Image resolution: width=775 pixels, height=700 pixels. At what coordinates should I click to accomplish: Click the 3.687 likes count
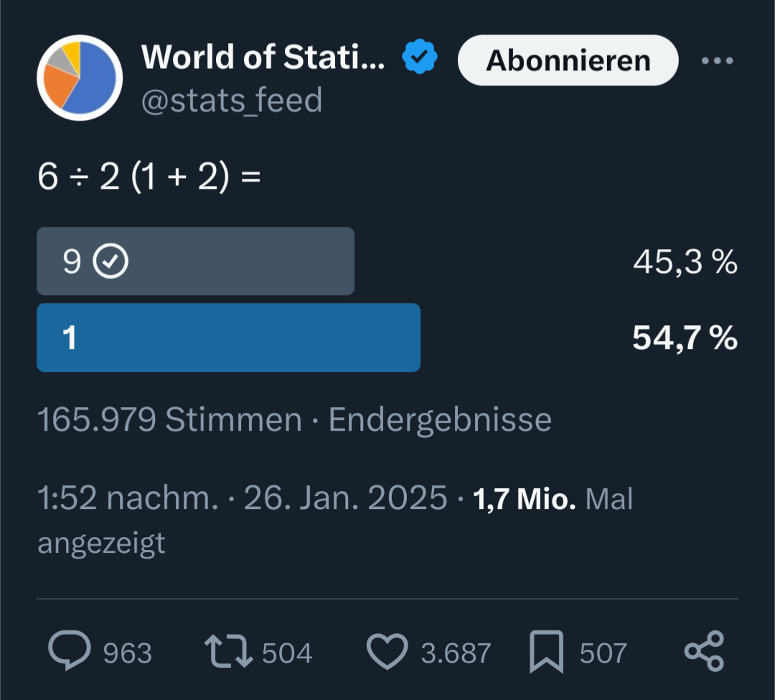click(456, 653)
